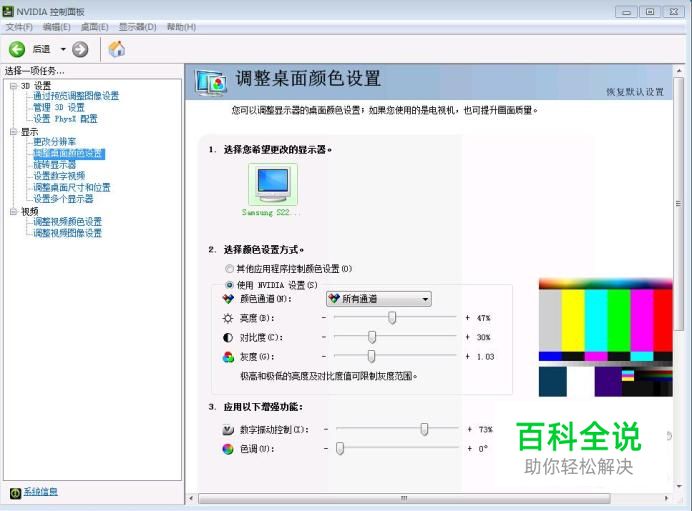Click the hue slider handle
This screenshot has width=692, height=511.
(x=340, y=448)
